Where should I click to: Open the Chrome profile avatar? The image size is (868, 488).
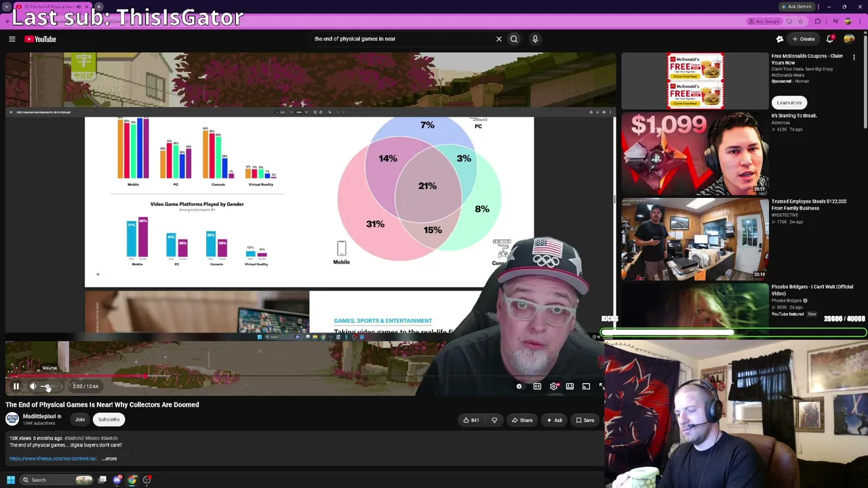(848, 22)
